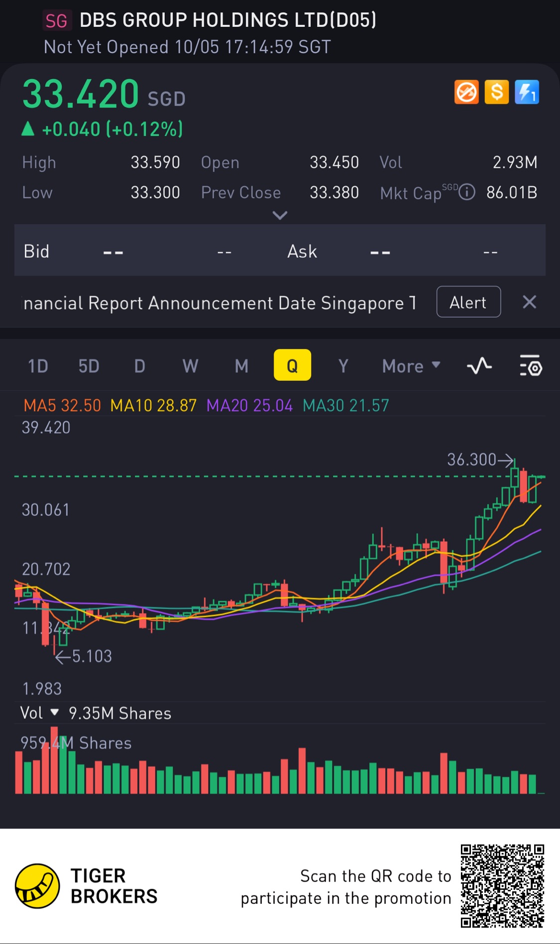Tap the Not Yet Opened status line

(187, 47)
